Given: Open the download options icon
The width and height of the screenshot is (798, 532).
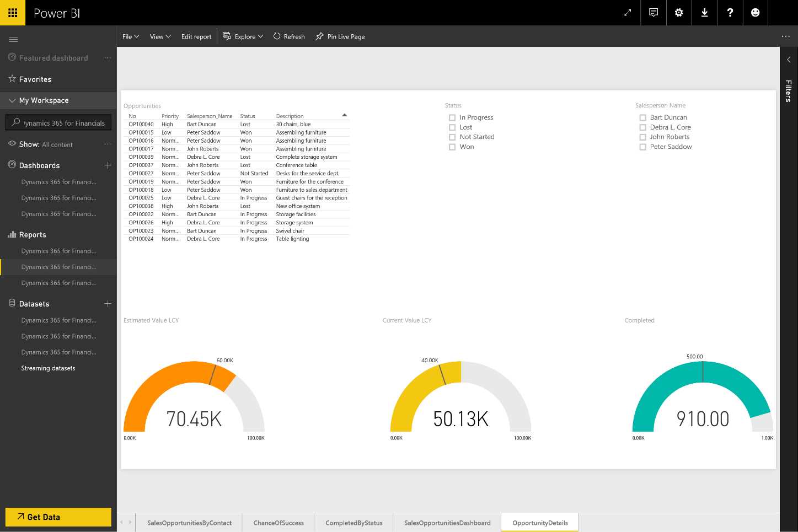Looking at the screenshot, I should (x=704, y=12).
